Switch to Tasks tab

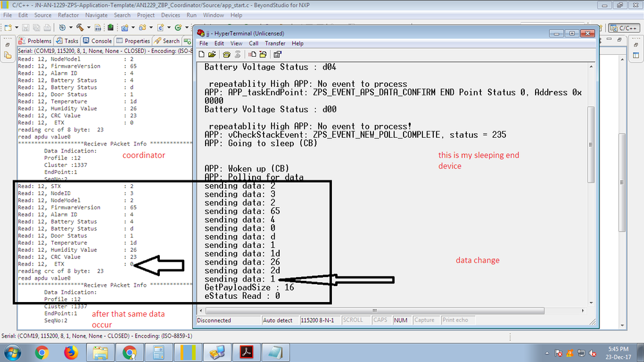(67, 41)
